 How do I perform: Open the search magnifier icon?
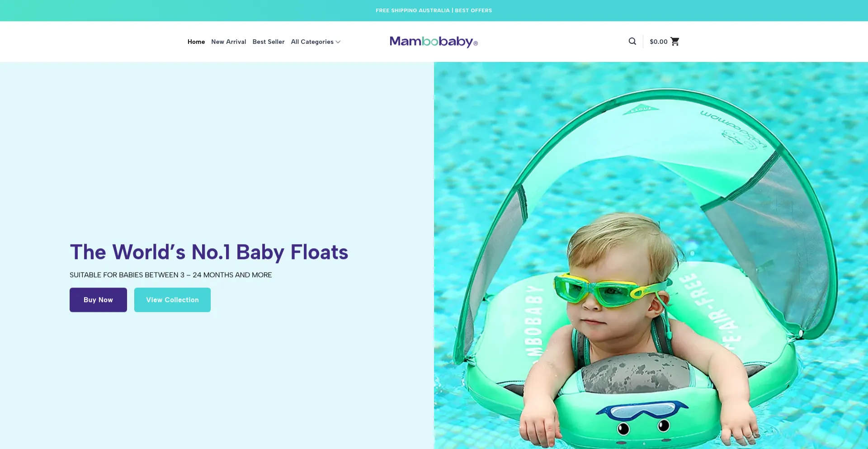point(632,41)
